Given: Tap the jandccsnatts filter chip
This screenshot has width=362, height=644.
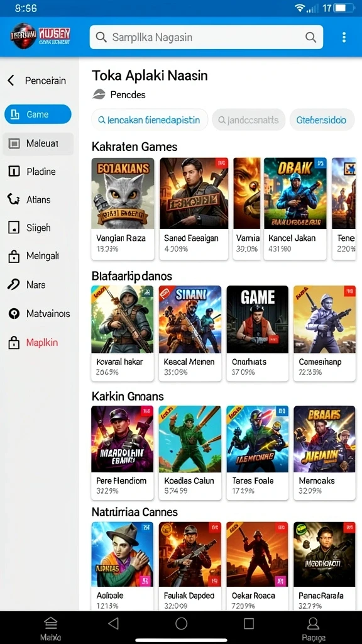Looking at the screenshot, I should (x=248, y=120).
